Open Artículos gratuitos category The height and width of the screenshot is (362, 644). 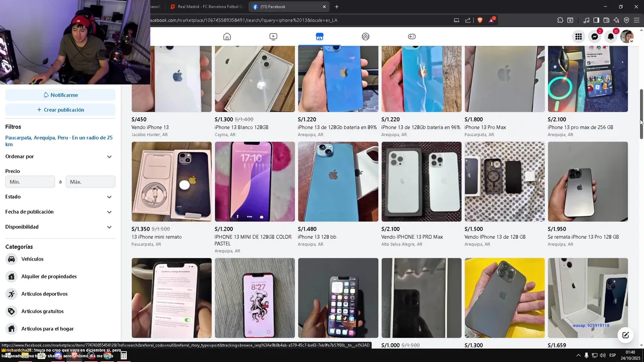point(42,311)
